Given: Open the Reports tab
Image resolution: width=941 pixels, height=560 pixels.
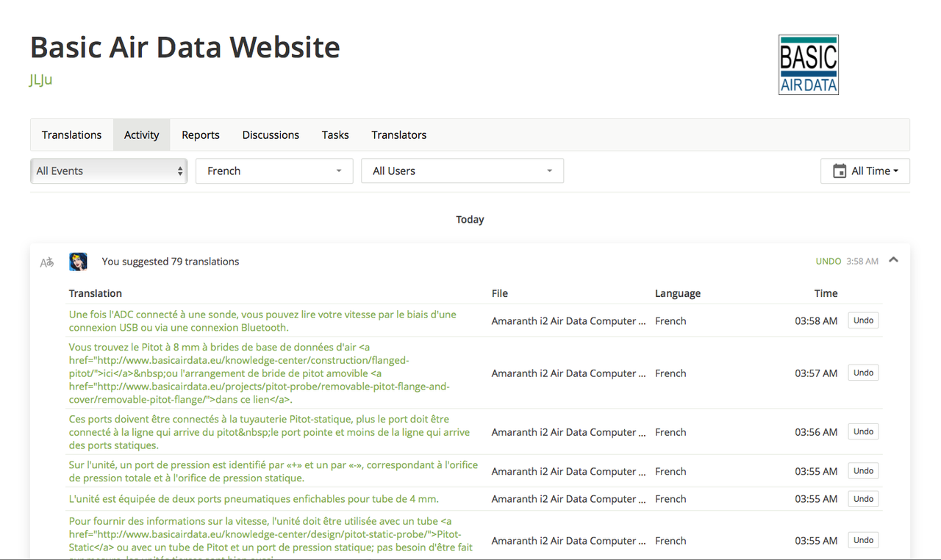Looking at the screenshot, I should 201,135.
